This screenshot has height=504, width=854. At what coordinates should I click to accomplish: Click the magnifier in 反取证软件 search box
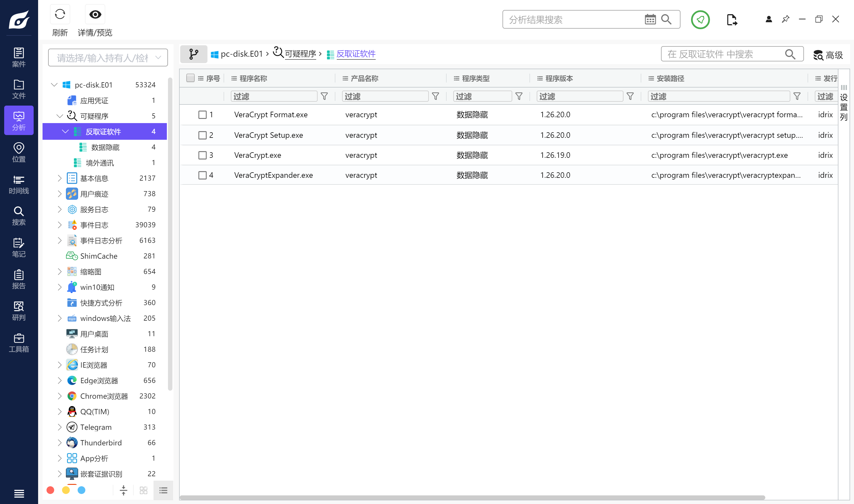790,54
